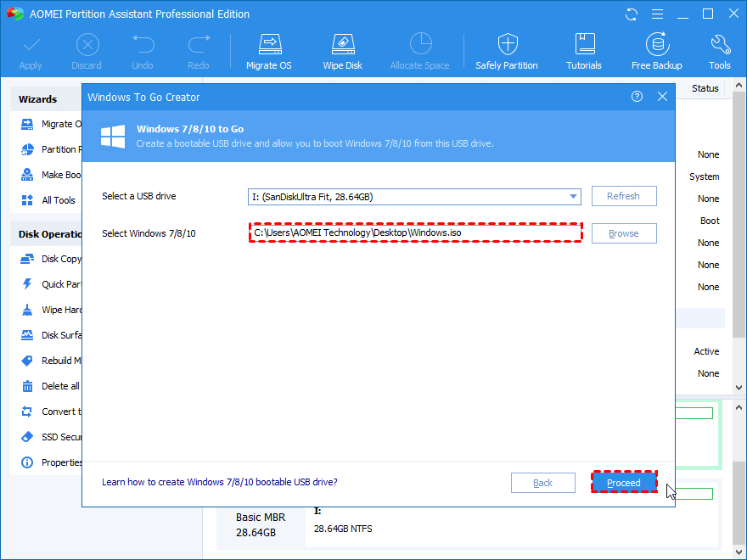Click Quick Partition sidebar item
The height and width of the screenshot is (560, 747).
51,284
